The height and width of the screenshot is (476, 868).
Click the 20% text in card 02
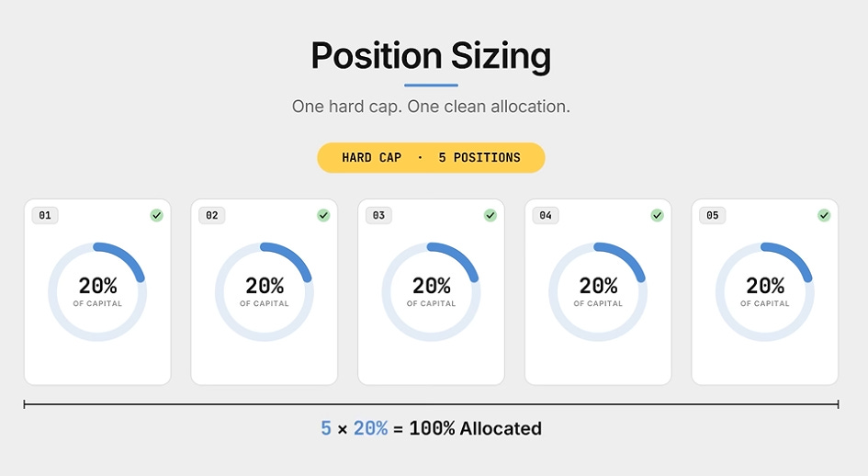pyautogui.click(x=265, y=286)
